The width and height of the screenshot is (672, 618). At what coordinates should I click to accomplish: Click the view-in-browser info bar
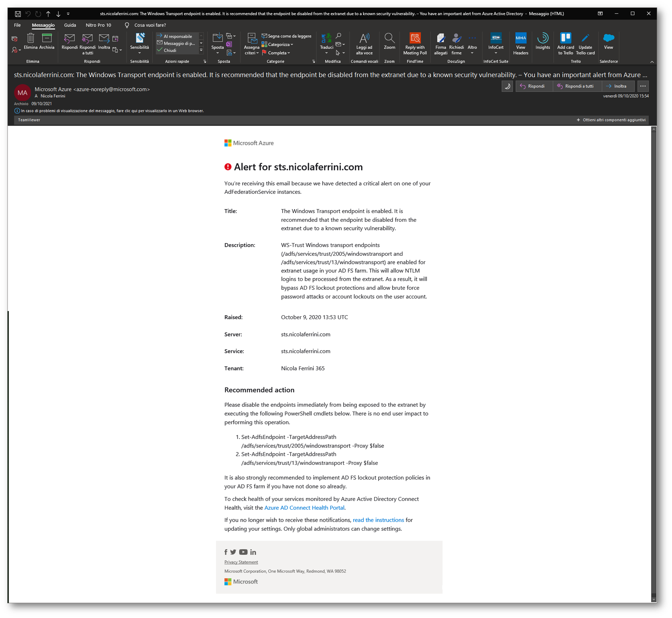[109, 111]
